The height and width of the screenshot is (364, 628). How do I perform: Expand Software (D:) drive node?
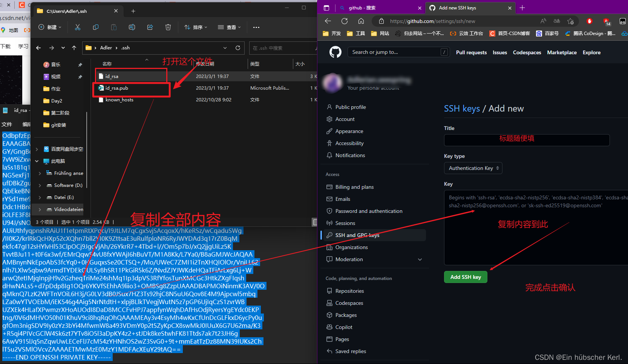40,185
